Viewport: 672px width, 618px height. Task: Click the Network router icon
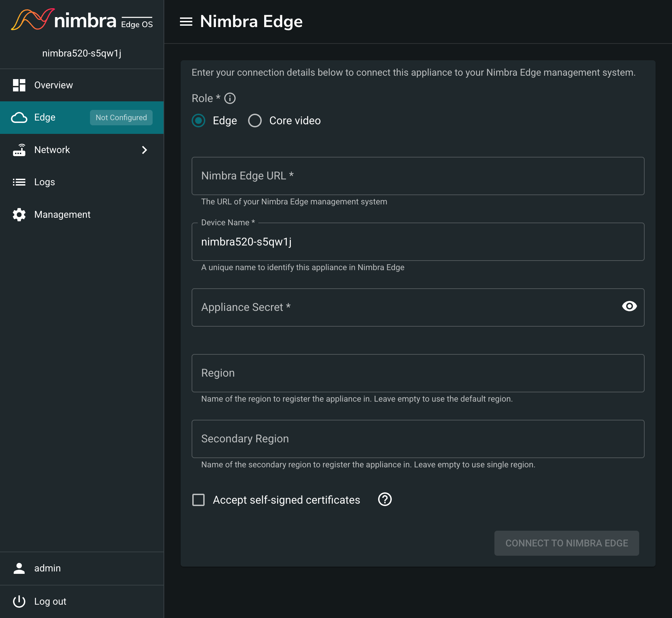[x=19, y=150]
